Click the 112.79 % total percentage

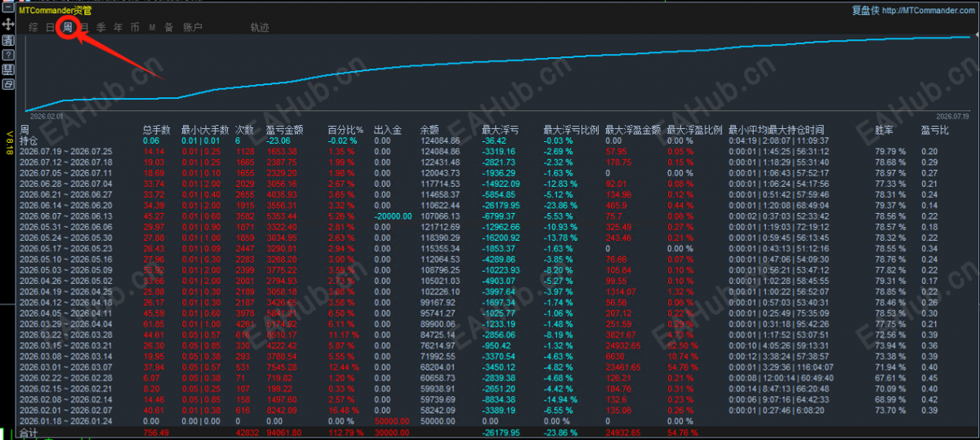346,433
